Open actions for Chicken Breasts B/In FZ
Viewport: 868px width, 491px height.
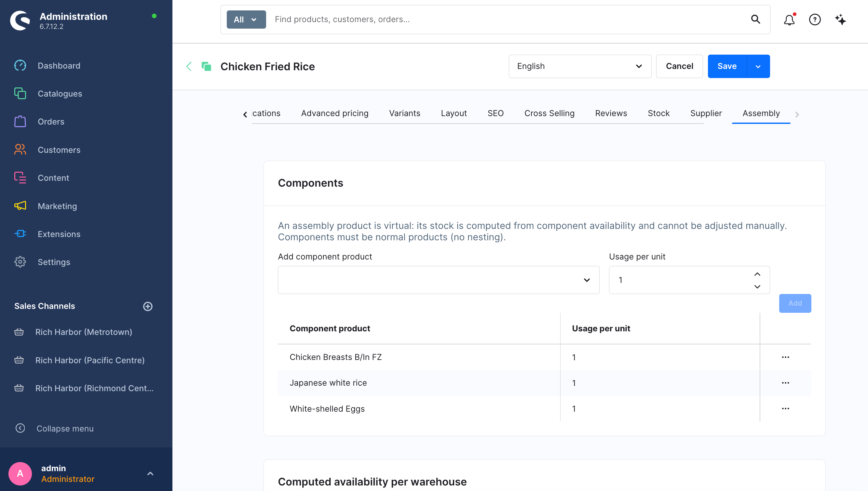(785, 357)
